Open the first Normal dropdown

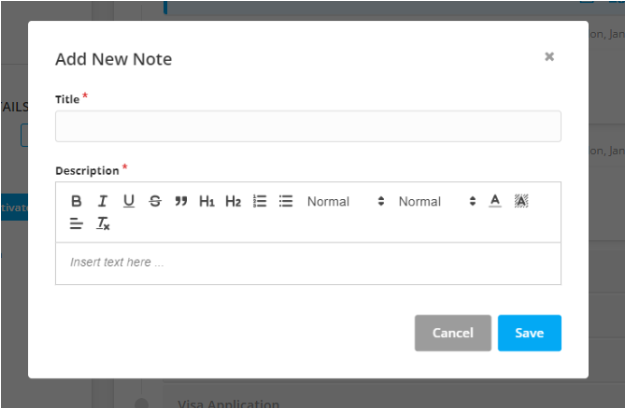tap(345, 201)
